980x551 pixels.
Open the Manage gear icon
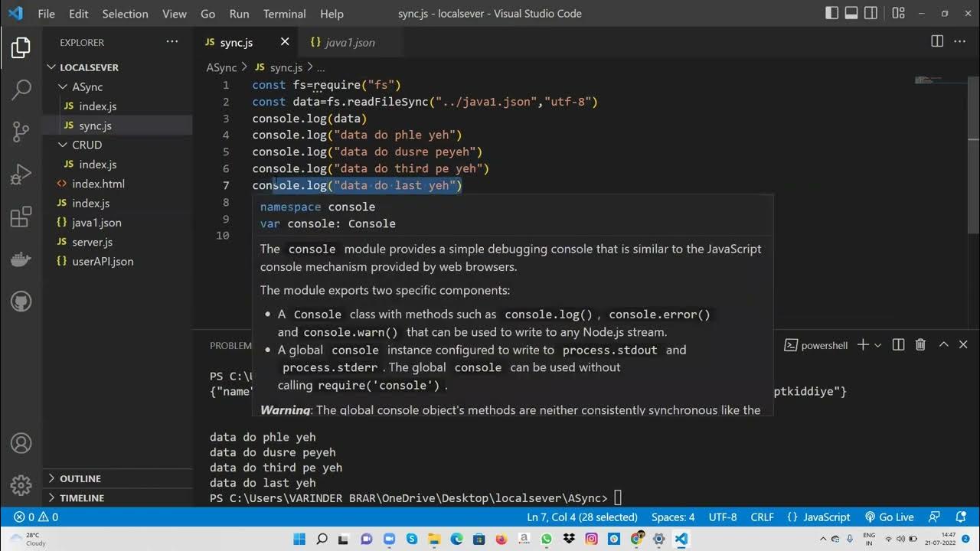tap(21, 485)
